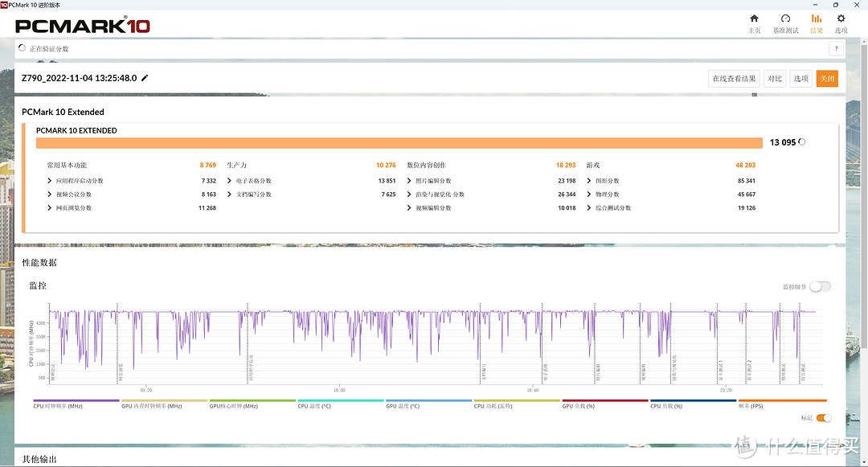This screenshot has height=467, width=868.
Task: Click the question mark help icon
Action: coord(836,49)
